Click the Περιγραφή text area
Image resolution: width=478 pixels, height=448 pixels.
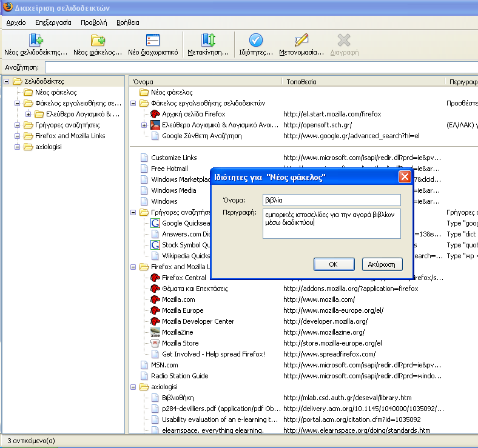point(332,224)
